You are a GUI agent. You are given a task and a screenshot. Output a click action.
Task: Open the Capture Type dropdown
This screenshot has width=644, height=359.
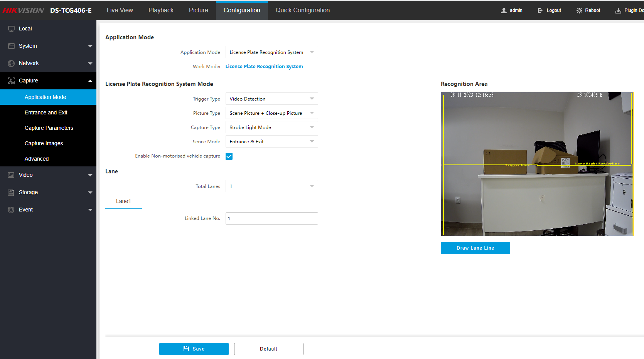(271, 127)
